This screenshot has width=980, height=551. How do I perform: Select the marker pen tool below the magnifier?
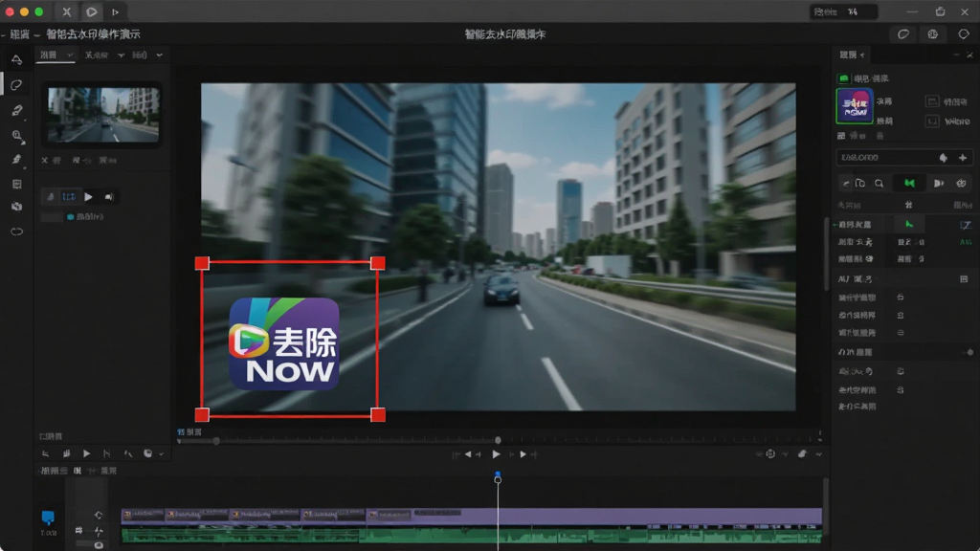[17, 160]
